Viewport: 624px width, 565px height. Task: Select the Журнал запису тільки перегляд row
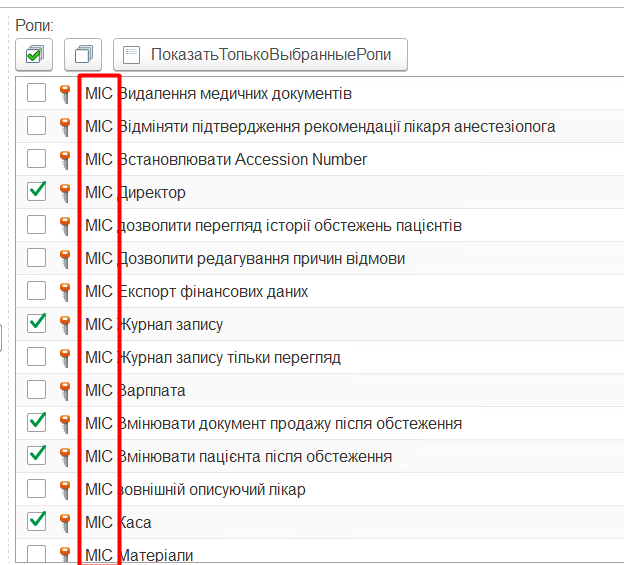230,357
